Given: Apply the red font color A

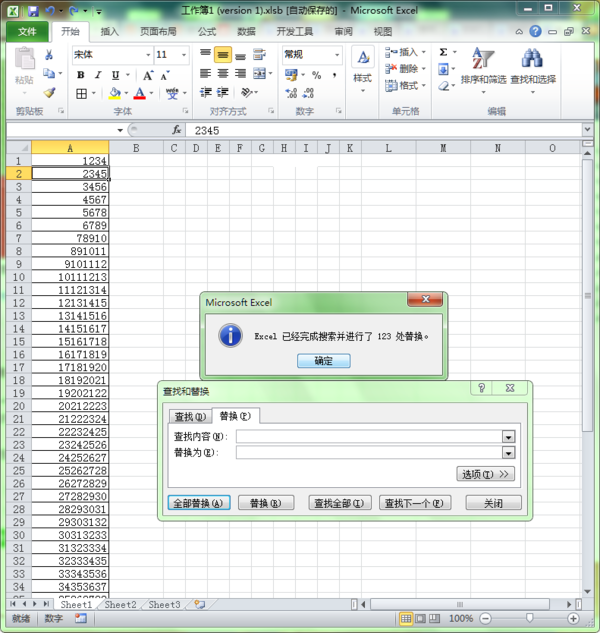Looking at the screenshot, I should [140, 94].
